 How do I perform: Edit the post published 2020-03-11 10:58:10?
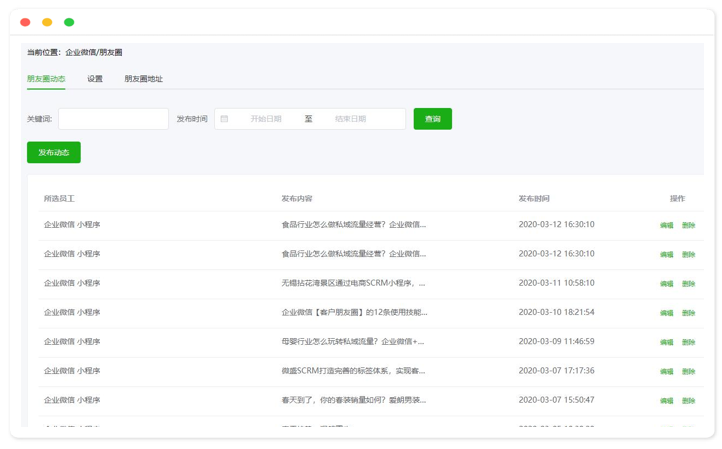click(666, 284)
